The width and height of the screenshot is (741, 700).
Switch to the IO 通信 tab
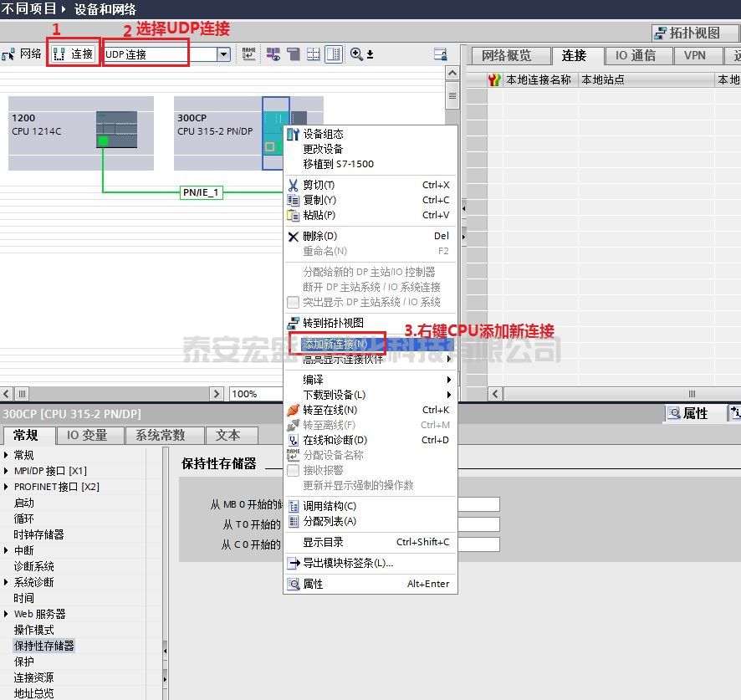point(635,55)
